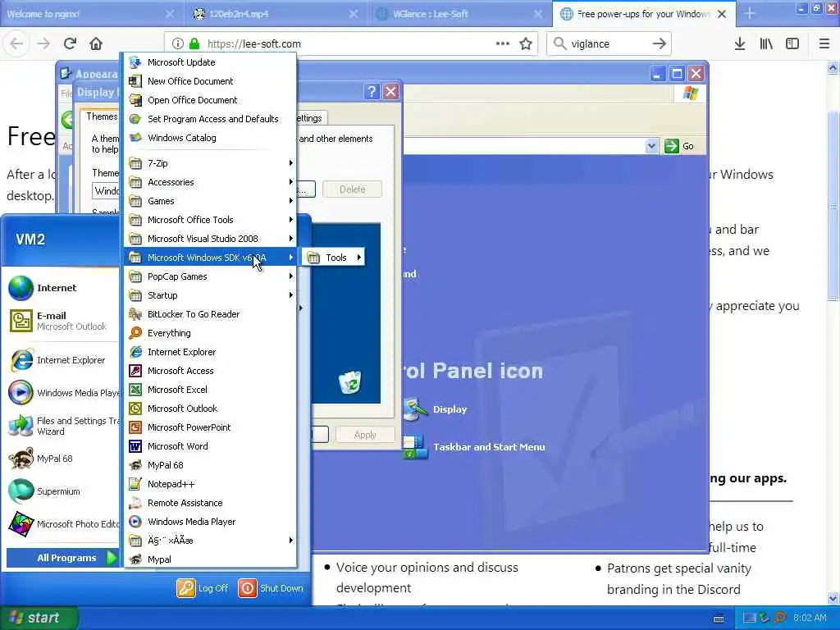
Task: Open the Open Office Document entry
Action: pos(210,100)
